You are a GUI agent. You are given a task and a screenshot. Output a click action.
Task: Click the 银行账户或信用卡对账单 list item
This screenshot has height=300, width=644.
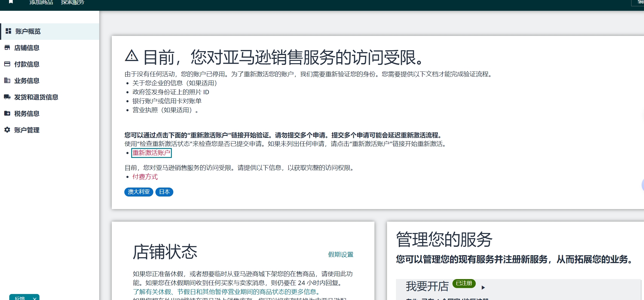click(167, 101)
